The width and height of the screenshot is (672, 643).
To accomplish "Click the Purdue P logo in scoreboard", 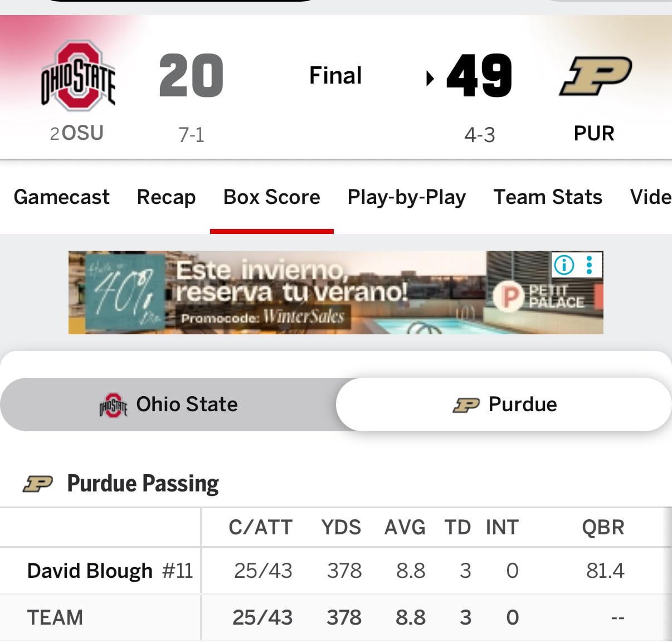I will coord(595,76).
